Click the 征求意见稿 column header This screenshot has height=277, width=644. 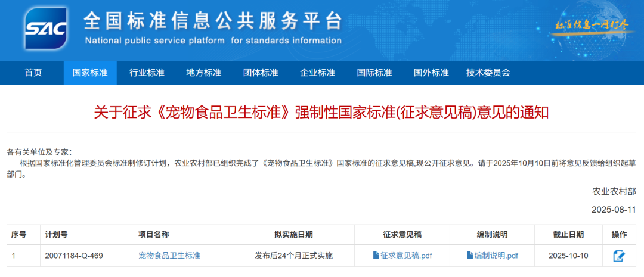(402, 235)
